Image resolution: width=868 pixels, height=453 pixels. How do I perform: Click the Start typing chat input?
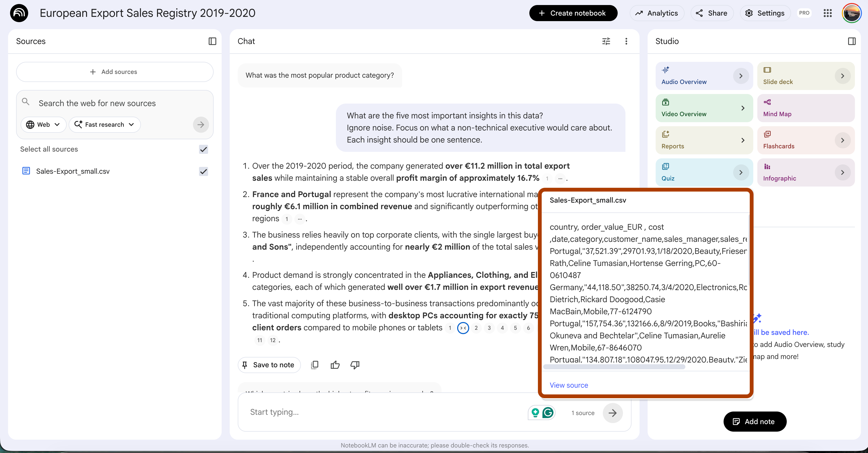pos(384,412)
